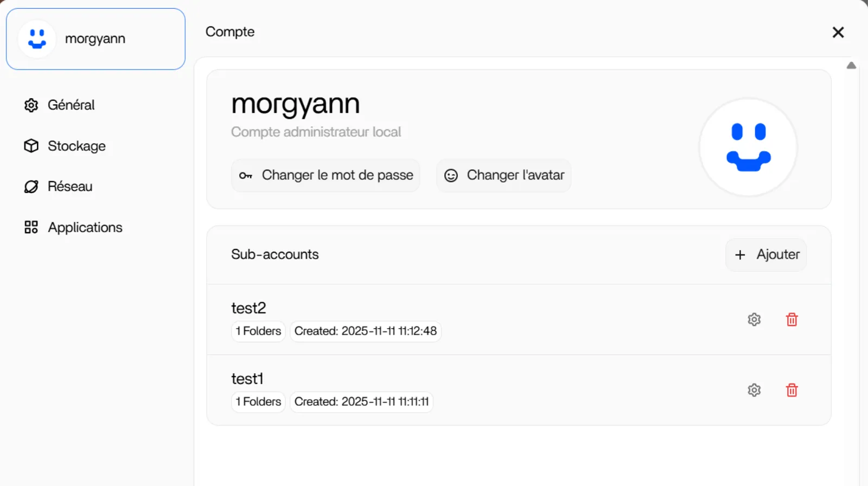Click Changer l'avatar button
Image resolution: width=868 pixels, height=486 pixels.
click(x=504, y=175)
